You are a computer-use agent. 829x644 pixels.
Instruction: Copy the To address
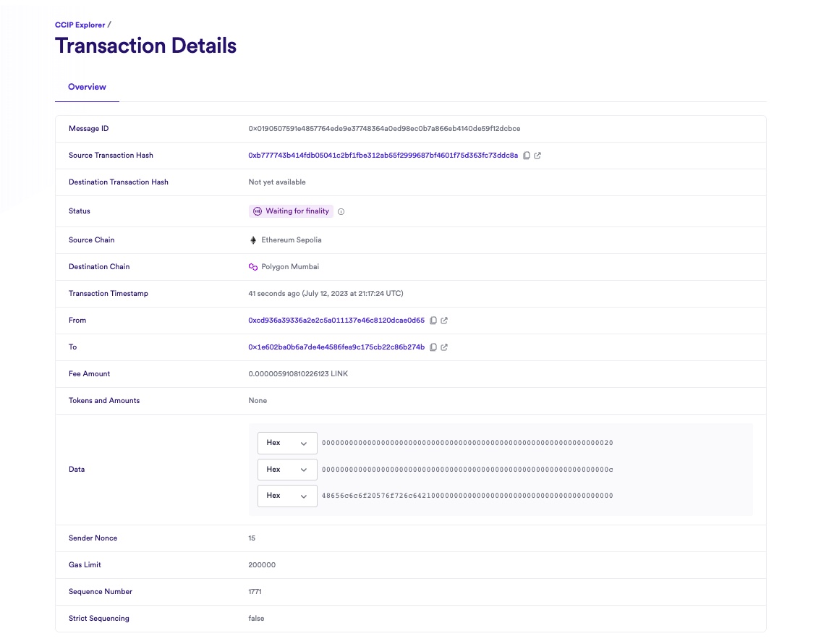[433, 347]
